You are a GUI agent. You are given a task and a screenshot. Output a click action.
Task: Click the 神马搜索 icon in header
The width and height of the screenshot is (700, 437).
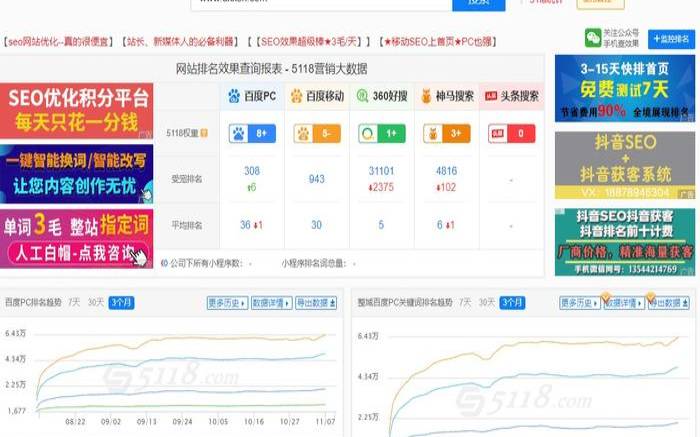[x=426, y=96]
